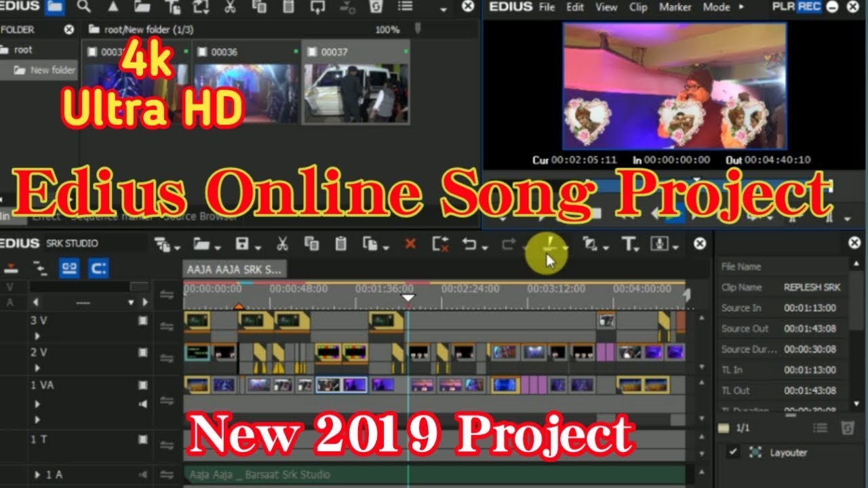Select New folder in folder tree
Viewport: 868px width, 488px height.
(45, 70)
